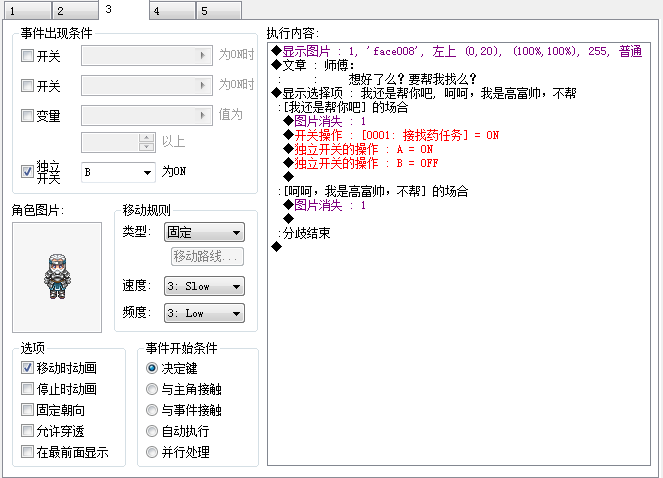Select the 并行处理 trigger radio button
The height and width of the screenshot is (478, 663).
click(152, 452)
